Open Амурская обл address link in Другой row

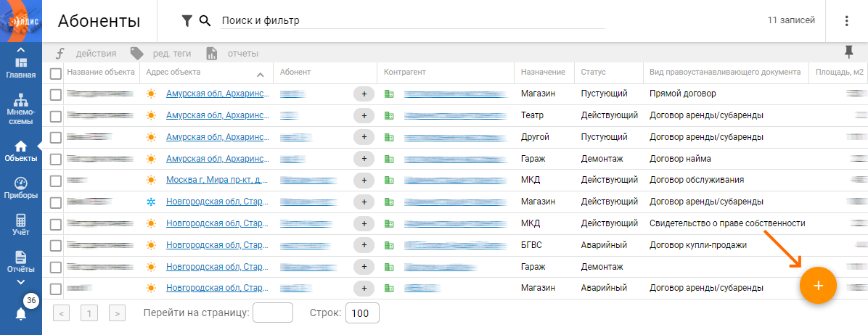coord(218,137)
